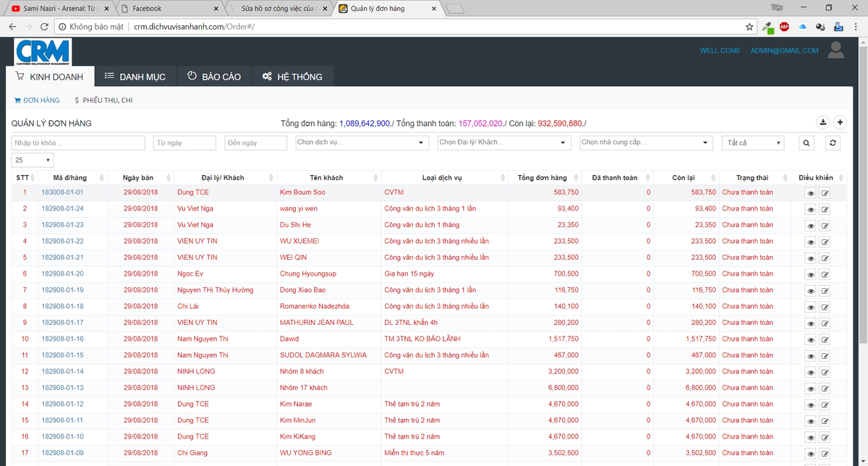Click WELL COME greeting text
Viewport: 868px width, 466px height.
click(720, 51)
